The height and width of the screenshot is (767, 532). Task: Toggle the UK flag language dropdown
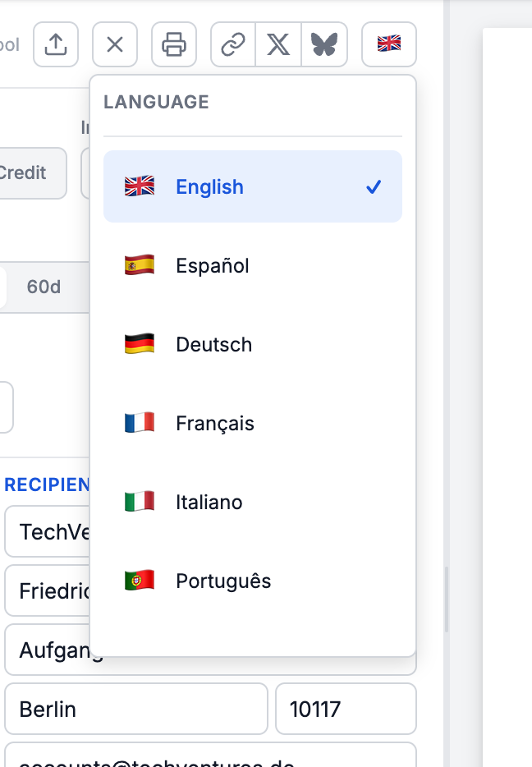point(388,44)
